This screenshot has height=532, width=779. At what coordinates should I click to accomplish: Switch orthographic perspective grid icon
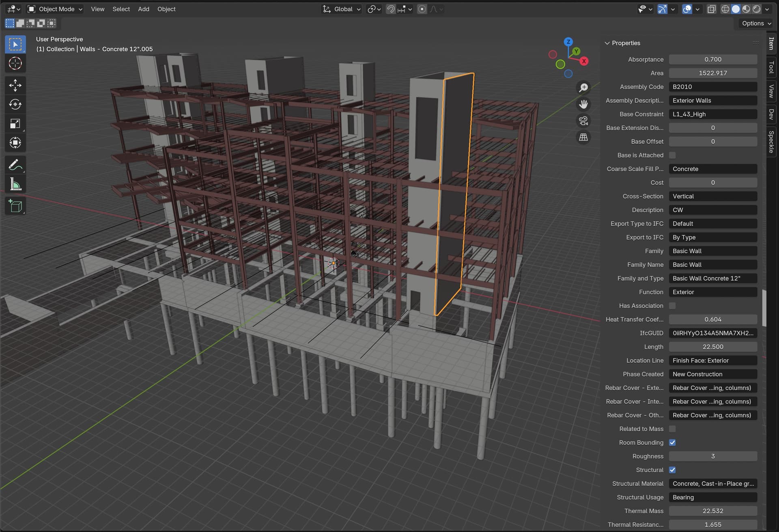(x=583, y=137)
